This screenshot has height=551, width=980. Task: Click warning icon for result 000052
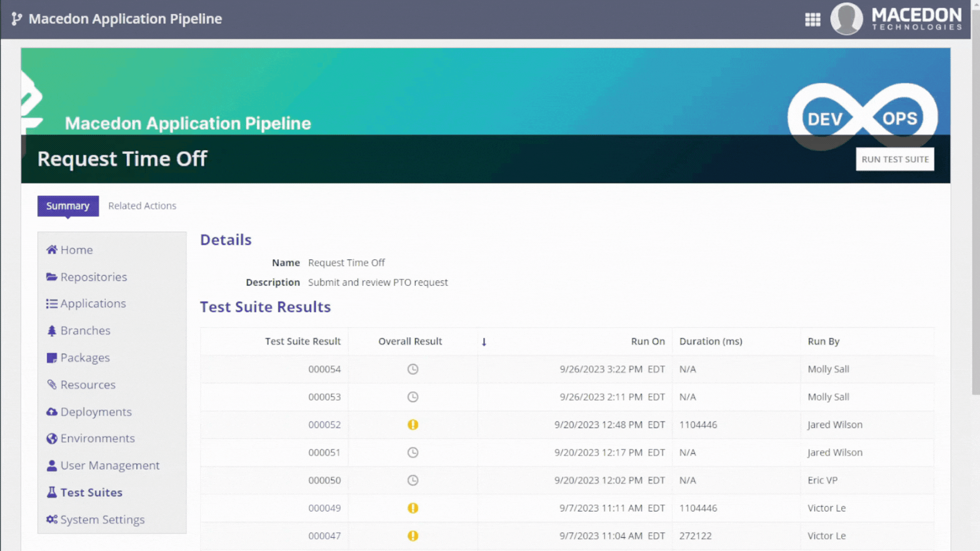point(413,425)
